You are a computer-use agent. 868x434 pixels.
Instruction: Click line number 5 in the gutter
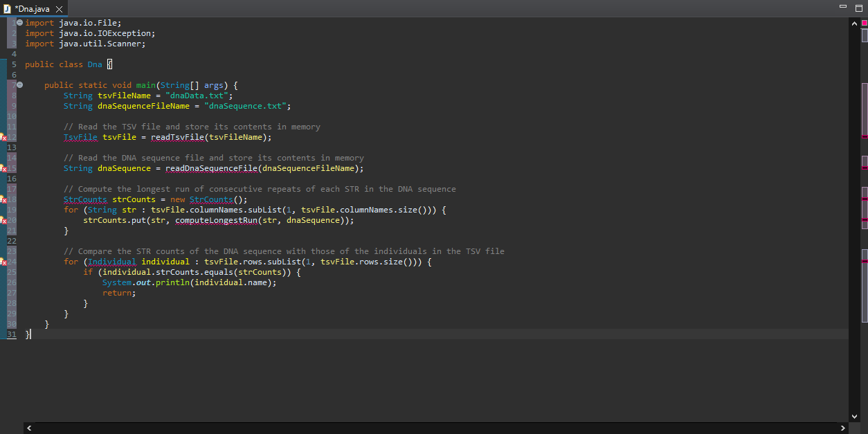14,64
